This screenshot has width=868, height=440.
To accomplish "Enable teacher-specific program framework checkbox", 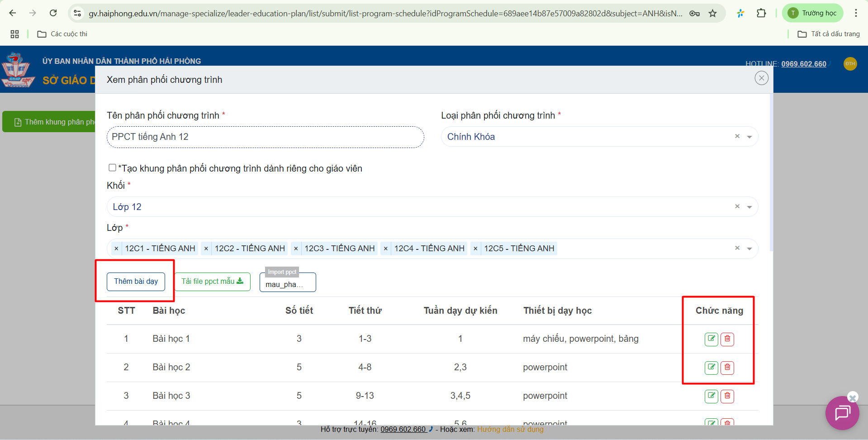I will tap(112, 168).
